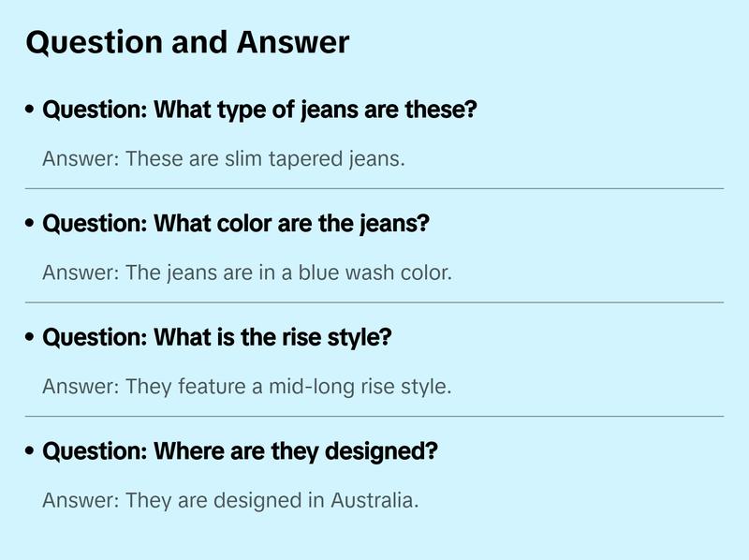Click the question "What color are the jeans?"

click(236, 225)
